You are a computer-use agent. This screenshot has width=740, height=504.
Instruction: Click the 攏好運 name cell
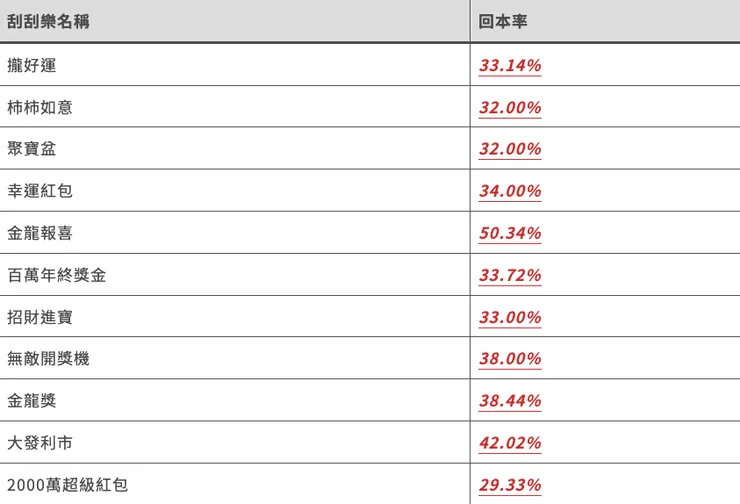pos(31,66)
